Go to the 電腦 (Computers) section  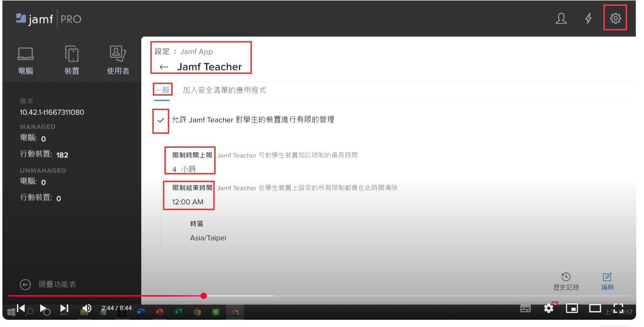pos(26,60)
